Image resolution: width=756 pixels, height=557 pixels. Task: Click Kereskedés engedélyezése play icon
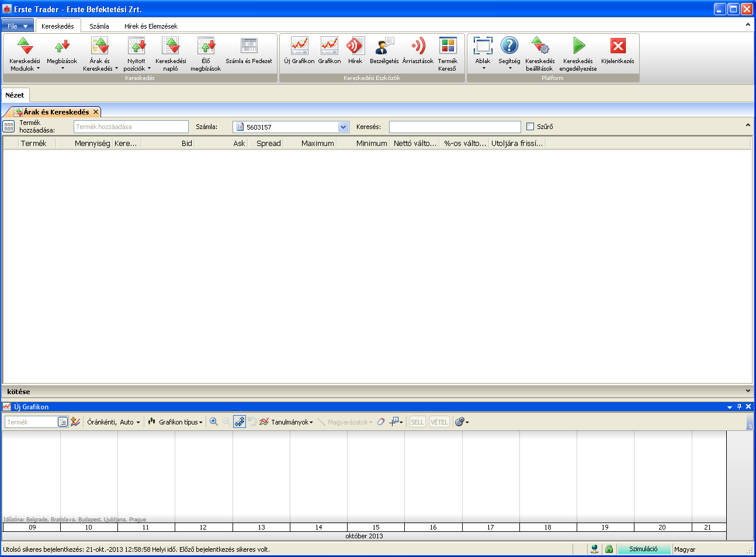[578, 46]
